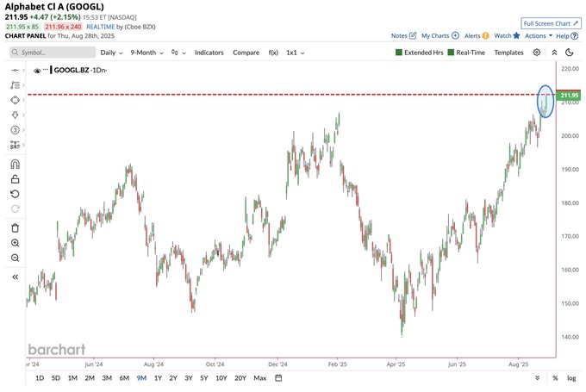The image size is (586, 392).
Task: Switch to dark mode with moon icon
Action: pos(570,53)
